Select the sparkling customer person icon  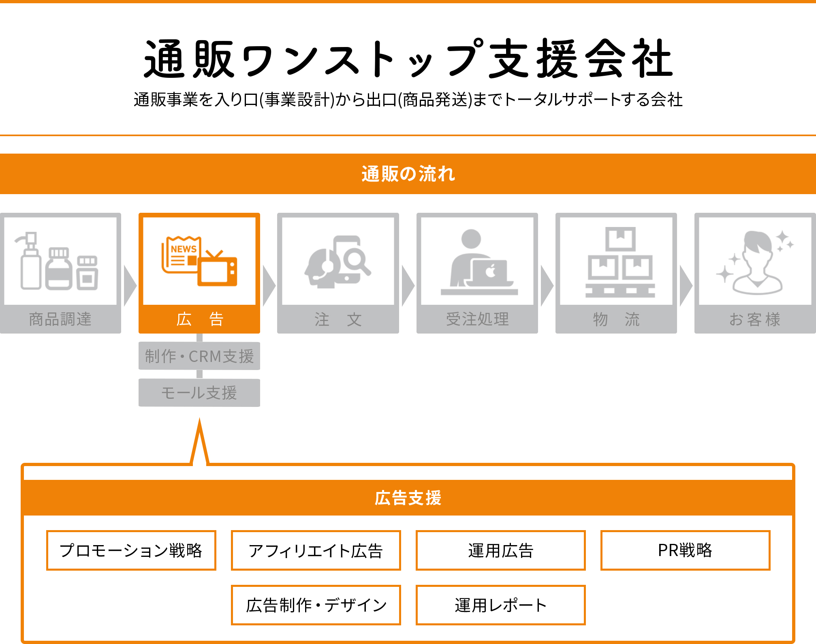pos(755,262)
